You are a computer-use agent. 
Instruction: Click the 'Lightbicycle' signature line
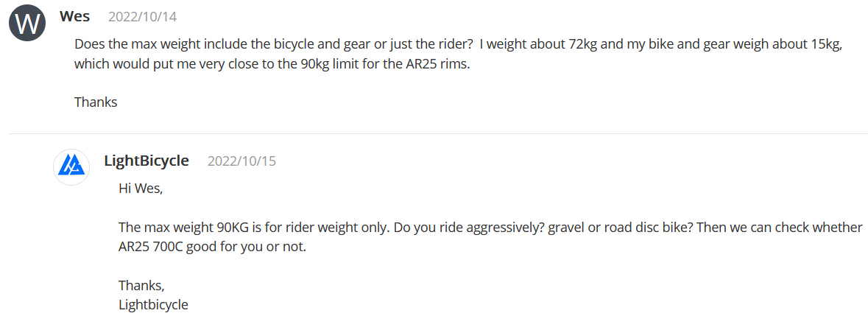pyautogui.click(x=153, y=304)
